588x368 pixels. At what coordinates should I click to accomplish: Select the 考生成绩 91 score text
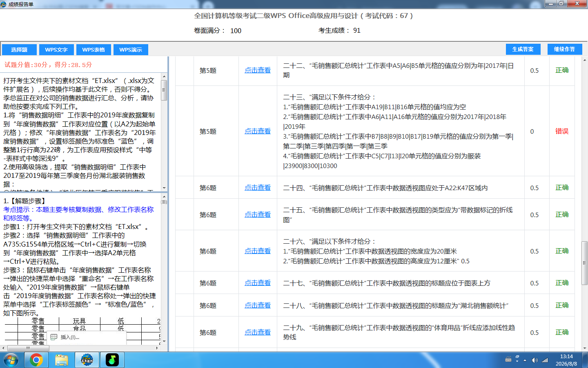pos(339,30)
